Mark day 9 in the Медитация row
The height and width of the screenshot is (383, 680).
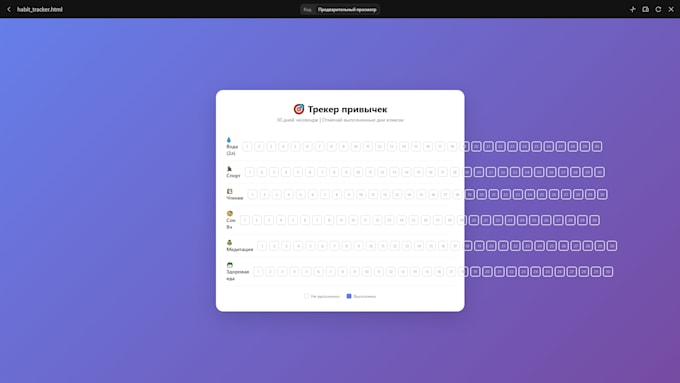point(359,246)
